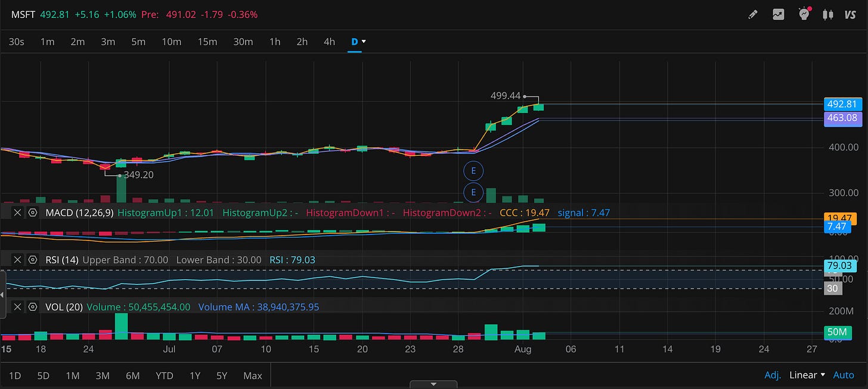Change chart type via candlestick icon

coord(827,14)
